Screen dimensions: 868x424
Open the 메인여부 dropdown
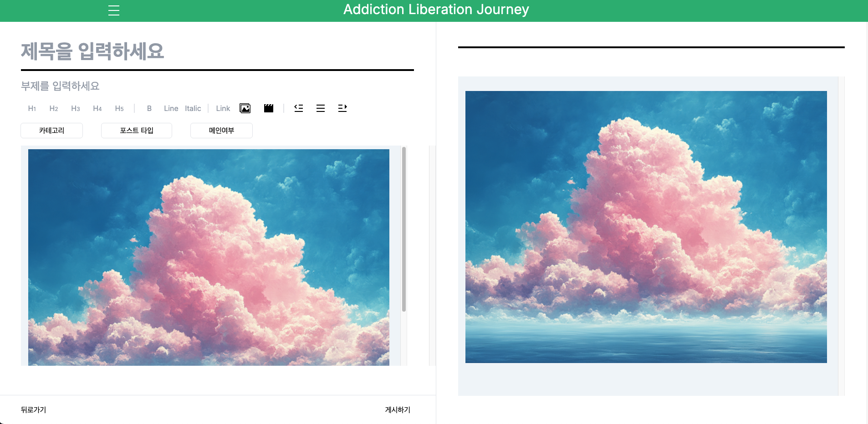pyautogui.click(x=221, y=131)
